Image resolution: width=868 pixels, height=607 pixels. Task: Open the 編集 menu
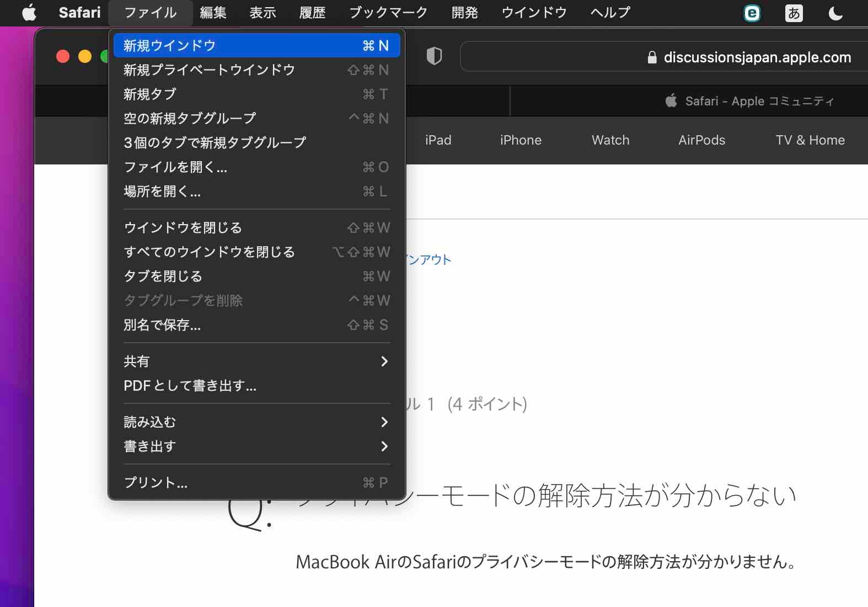click(213, 12)
